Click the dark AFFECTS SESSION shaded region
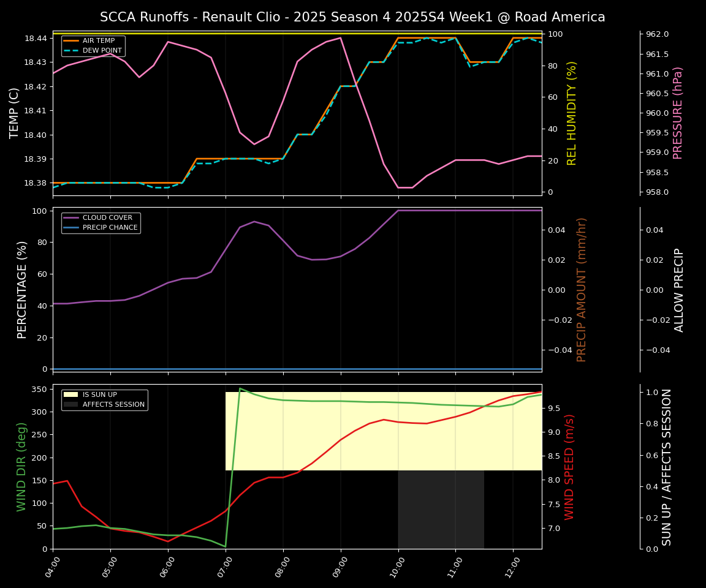 [441, 508]
